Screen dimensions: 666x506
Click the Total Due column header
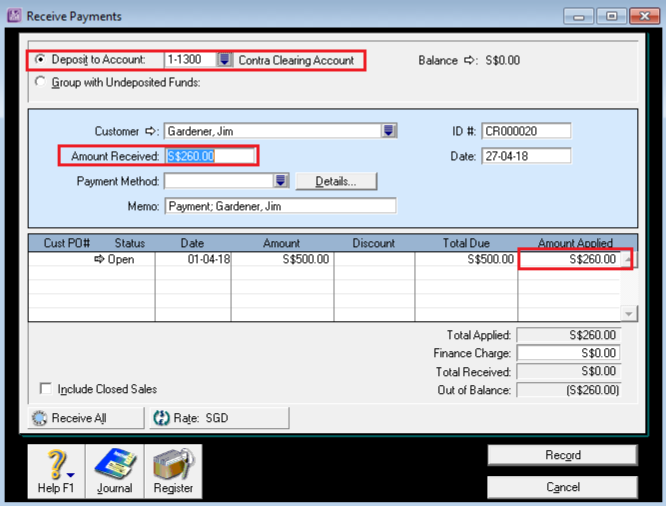coord(466,243)
